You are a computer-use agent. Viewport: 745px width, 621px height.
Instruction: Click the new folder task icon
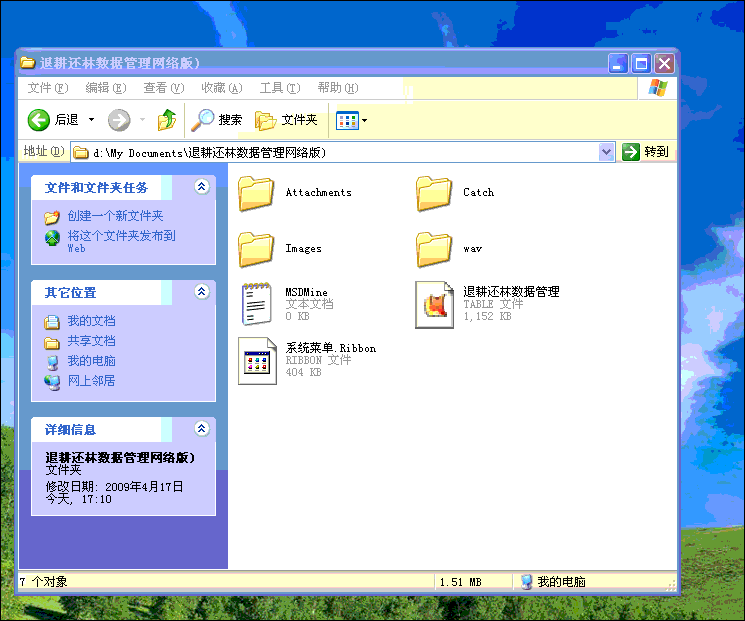click(52, 217)
